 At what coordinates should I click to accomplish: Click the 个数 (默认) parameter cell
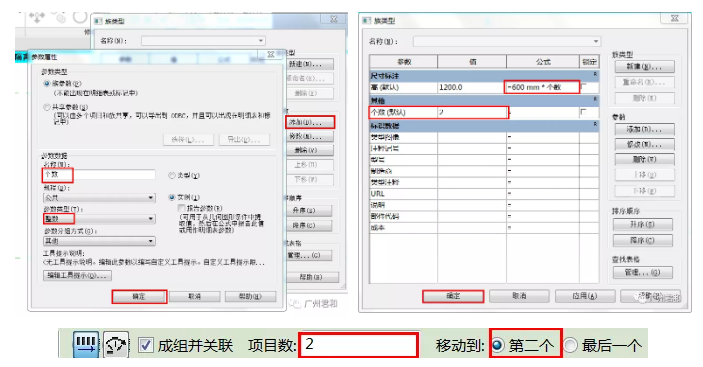[404, 112]
